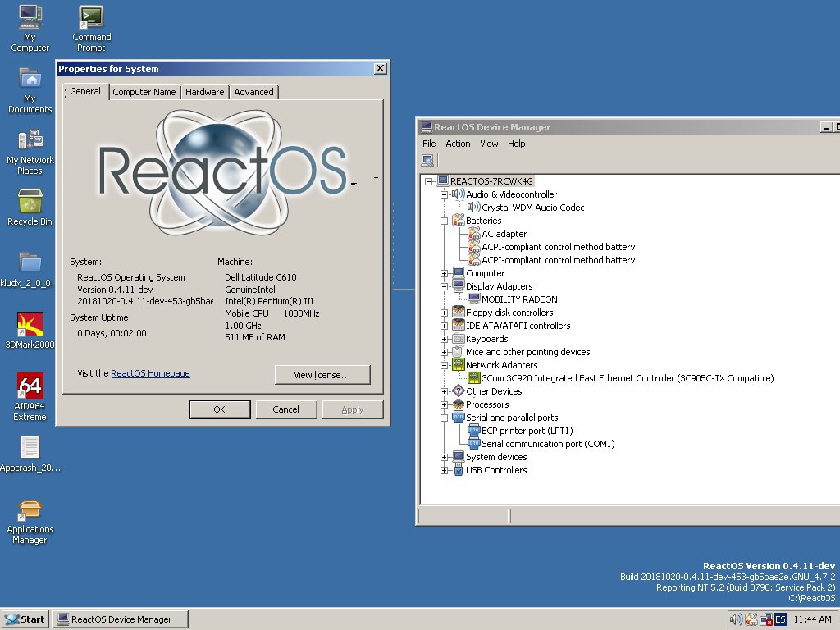840x630 pixels.
Task: Click the battery power tray icon
Action: 751,619
